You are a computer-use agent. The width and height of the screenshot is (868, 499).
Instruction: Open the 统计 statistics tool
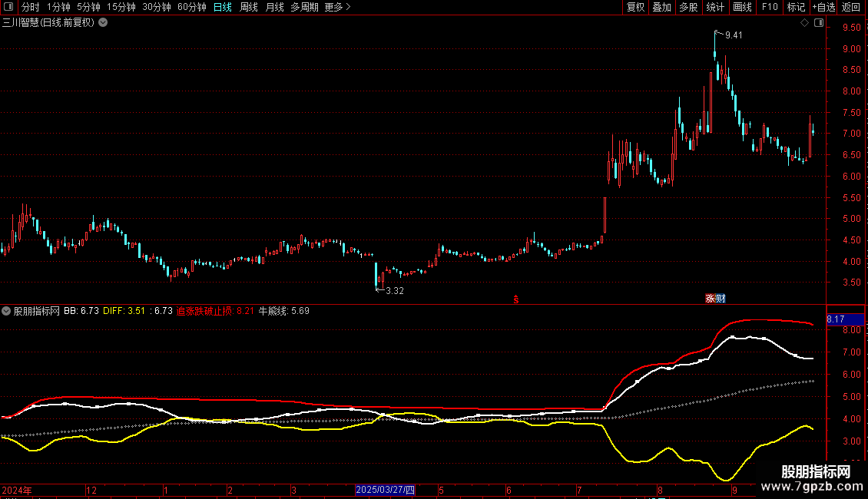(715, 7)
